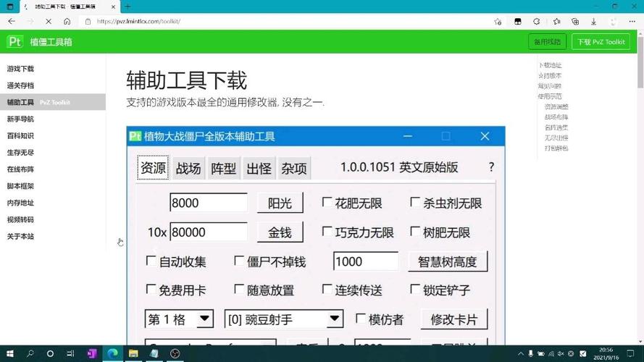The height and width of the screenshot is (362, 644).
Task: Select the 资源 tab
Action: click(x=153, y=167)
